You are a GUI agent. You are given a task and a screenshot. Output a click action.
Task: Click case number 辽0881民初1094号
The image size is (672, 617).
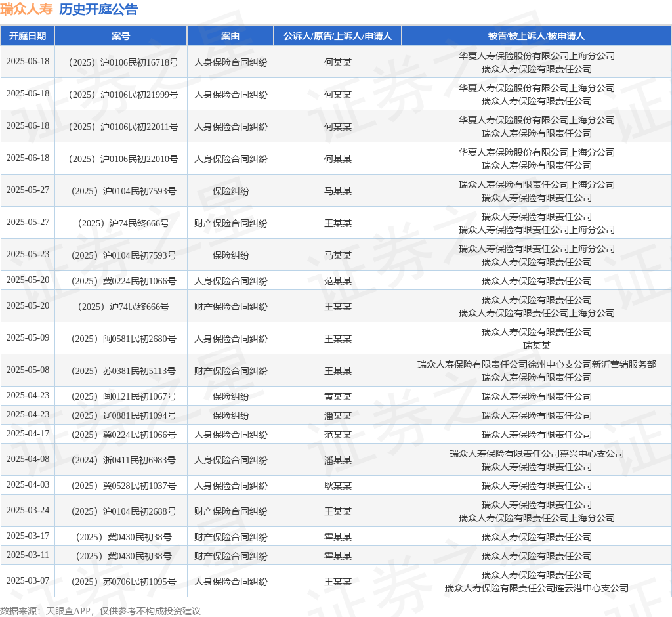(x=123, y=415)
